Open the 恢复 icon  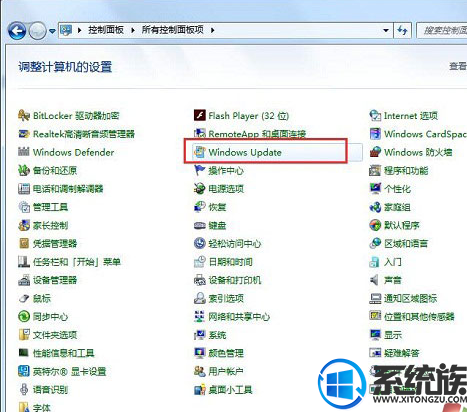click(200, 207)
